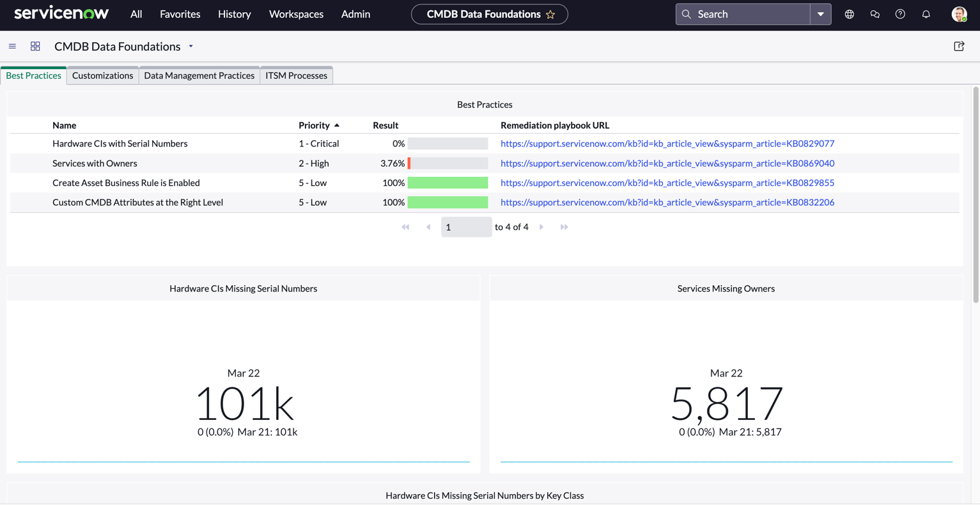Expand the CMDB Data Foundations dashboard dropdown
Screen dimensions: 980x505
[x=191, y=47]
